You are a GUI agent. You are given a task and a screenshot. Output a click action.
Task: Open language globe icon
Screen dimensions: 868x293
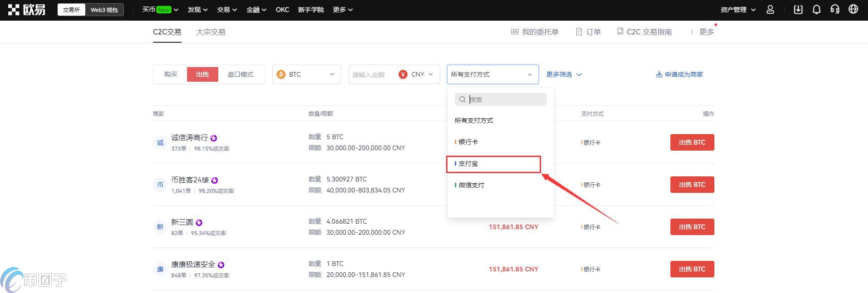click(x=853, y=10)
